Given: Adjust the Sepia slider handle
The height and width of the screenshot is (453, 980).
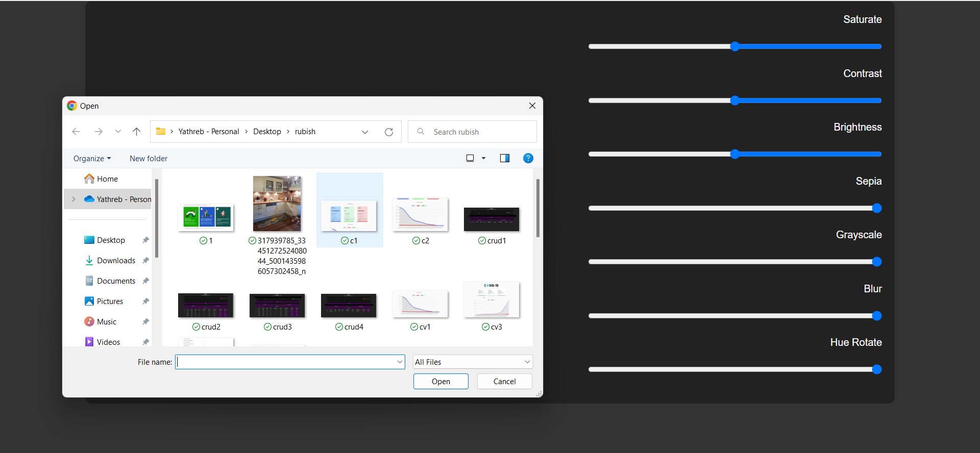Looking at the screenshot, I should [877, 208].
